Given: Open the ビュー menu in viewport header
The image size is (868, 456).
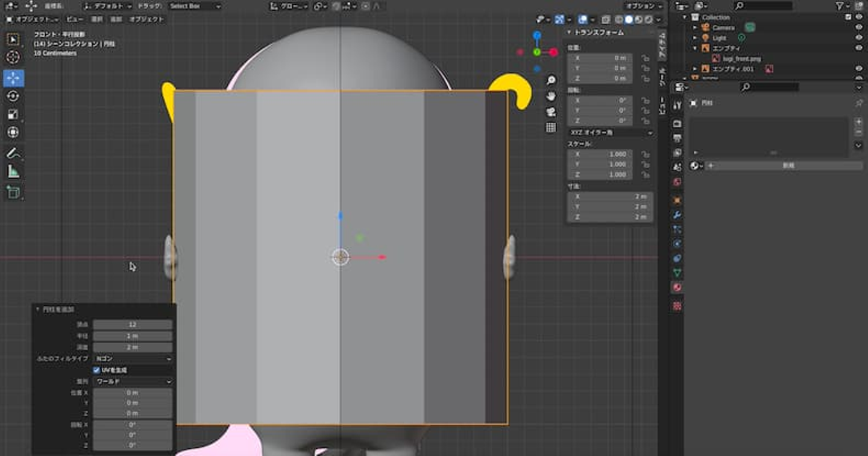Looking at the screenshot, I should (75, 19).
